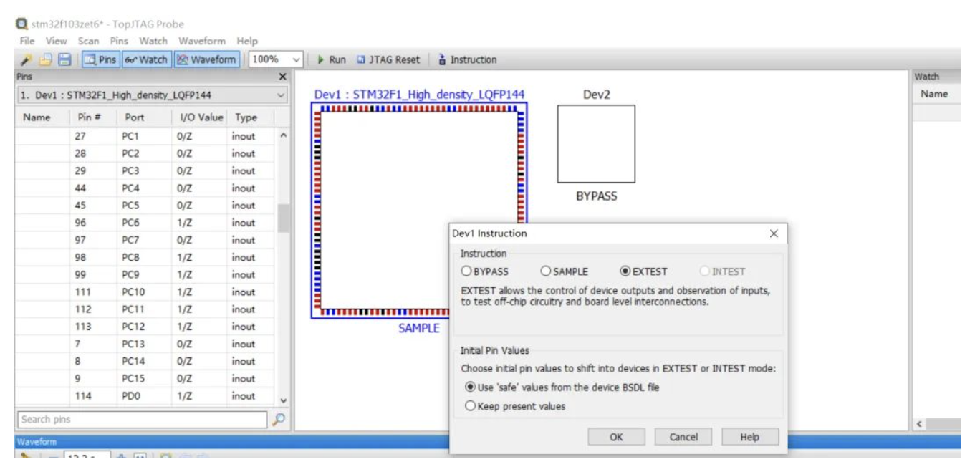This screenshot has width=980, height=467.
Task: Click Cancel in the Dev1 Instruction dialog
Action: click(683, 437)
